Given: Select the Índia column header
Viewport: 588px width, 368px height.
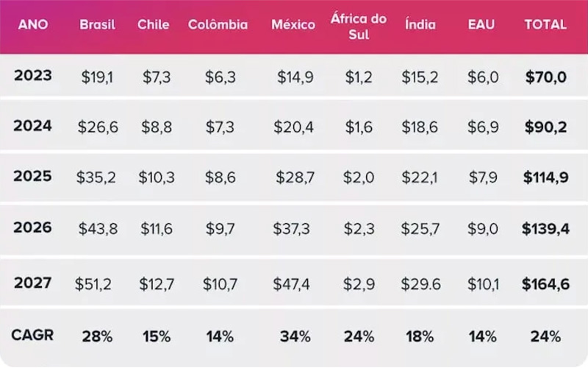Looking at the screenshot, I should pyautogui.click(x=420, y=24).
